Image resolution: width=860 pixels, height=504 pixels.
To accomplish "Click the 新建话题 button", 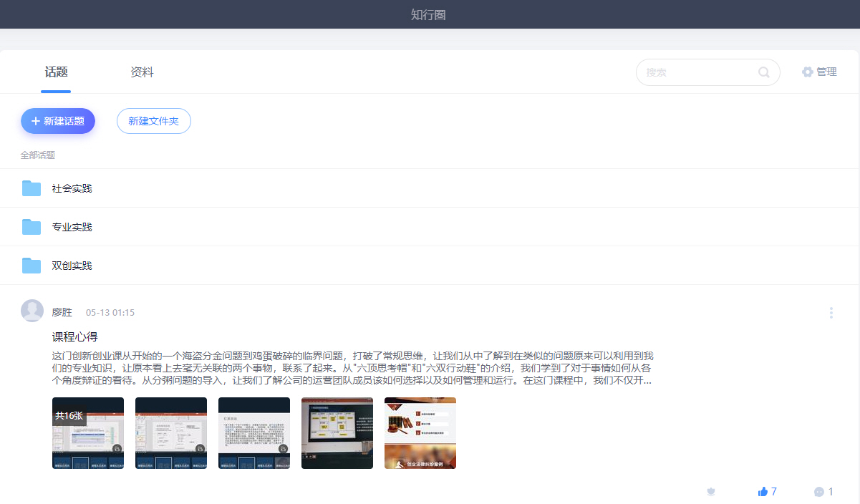I will tap(58, 120).
